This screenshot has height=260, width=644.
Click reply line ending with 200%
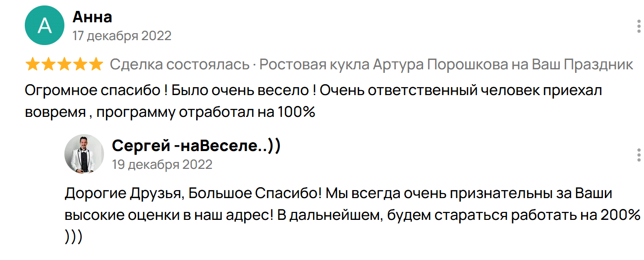click(x=352, y=215)
